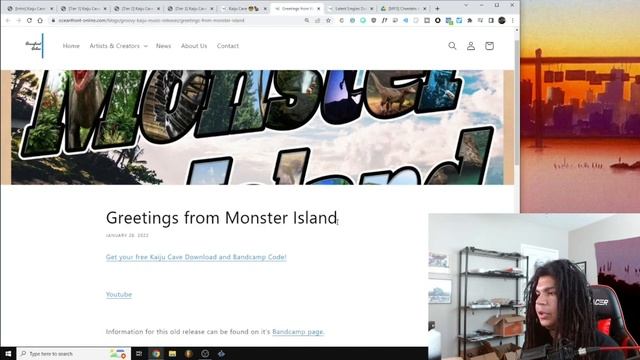Open the shopping cart icon
The width and height of the screenshot is (640, 360).
click(489, 46)
